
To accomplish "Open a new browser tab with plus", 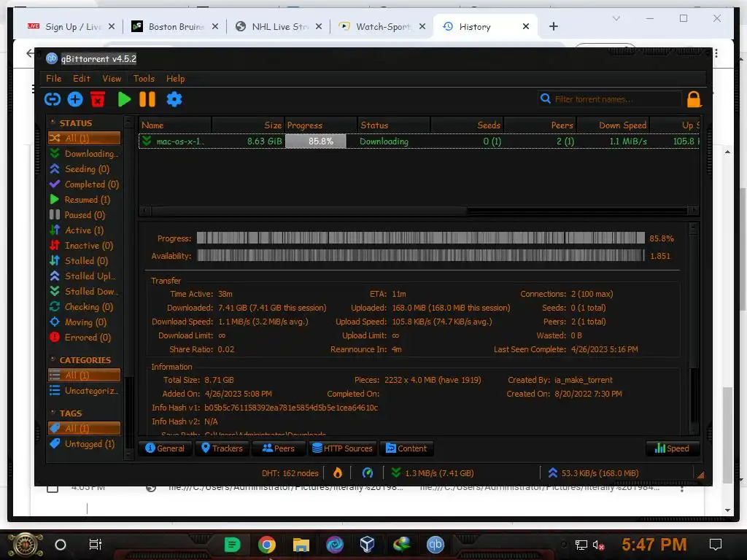I will (553, 27).
